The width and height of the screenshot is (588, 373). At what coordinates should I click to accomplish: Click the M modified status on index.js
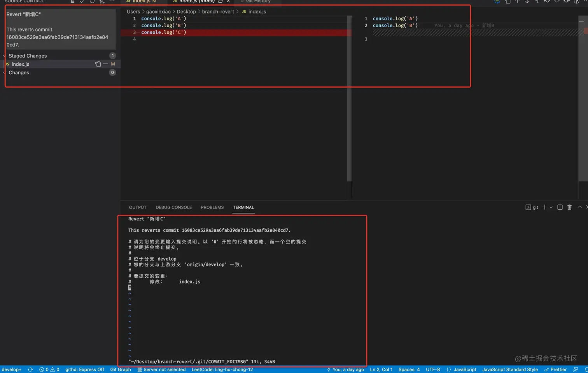click(x=113, y=64)
